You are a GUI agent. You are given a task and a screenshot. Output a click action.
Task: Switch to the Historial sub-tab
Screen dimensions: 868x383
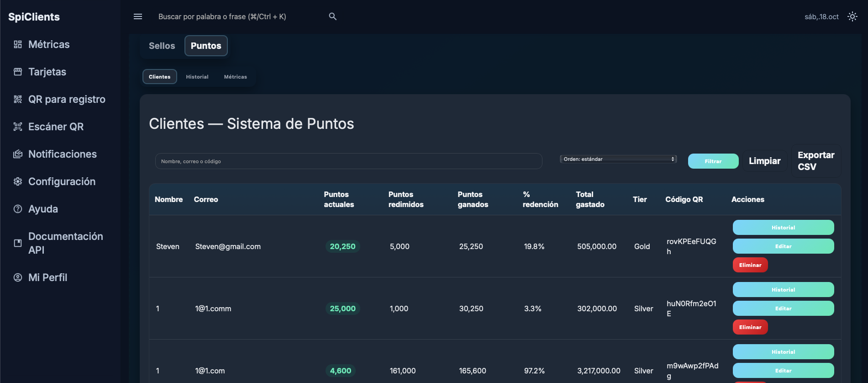tap(197, 77)
